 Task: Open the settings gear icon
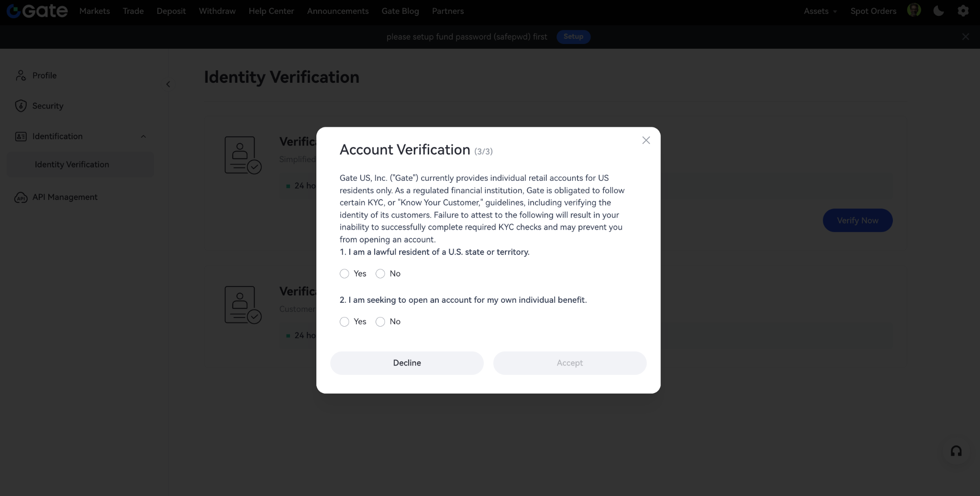pos(963,11)
